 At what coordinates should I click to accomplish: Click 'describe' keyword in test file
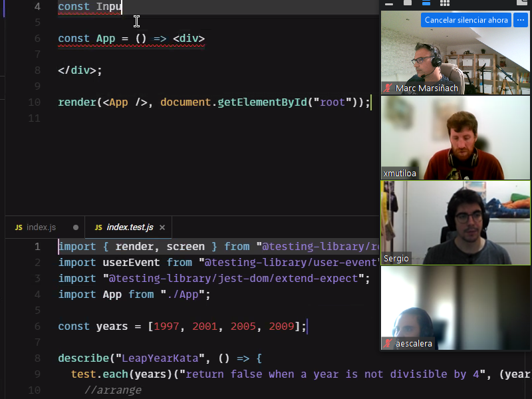tap(84, 358)
